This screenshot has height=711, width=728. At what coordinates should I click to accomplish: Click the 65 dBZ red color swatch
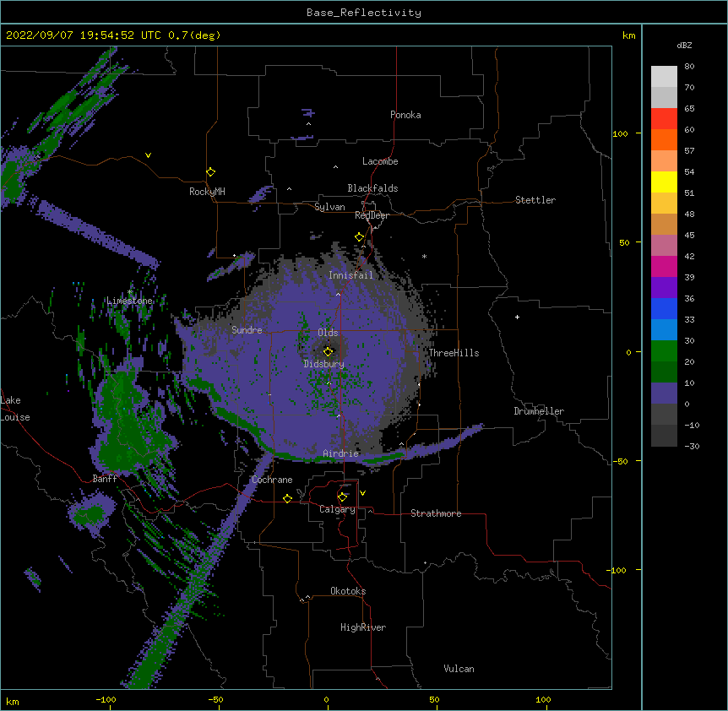(x=664, y=119)
